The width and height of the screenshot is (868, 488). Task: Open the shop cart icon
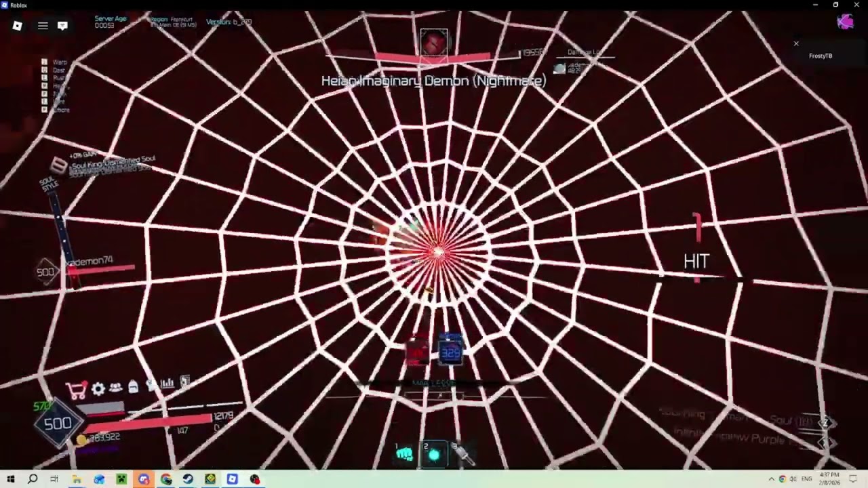coord(76,389)
